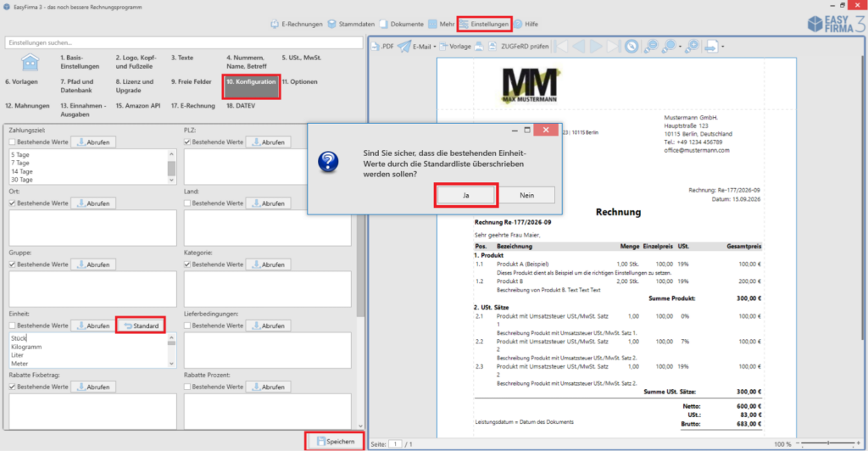Click the Ort values text box
Viewport: 868px width, 451px height.
92,227
